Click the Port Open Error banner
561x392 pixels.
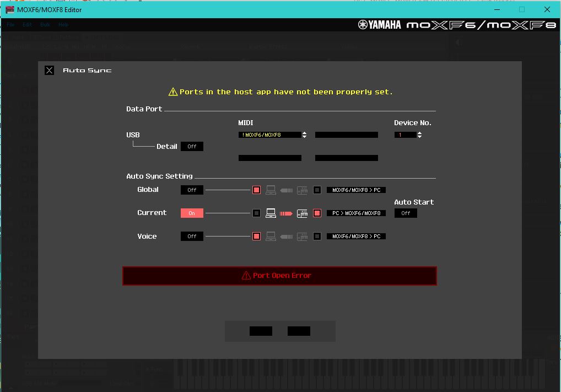coord(279,276)
